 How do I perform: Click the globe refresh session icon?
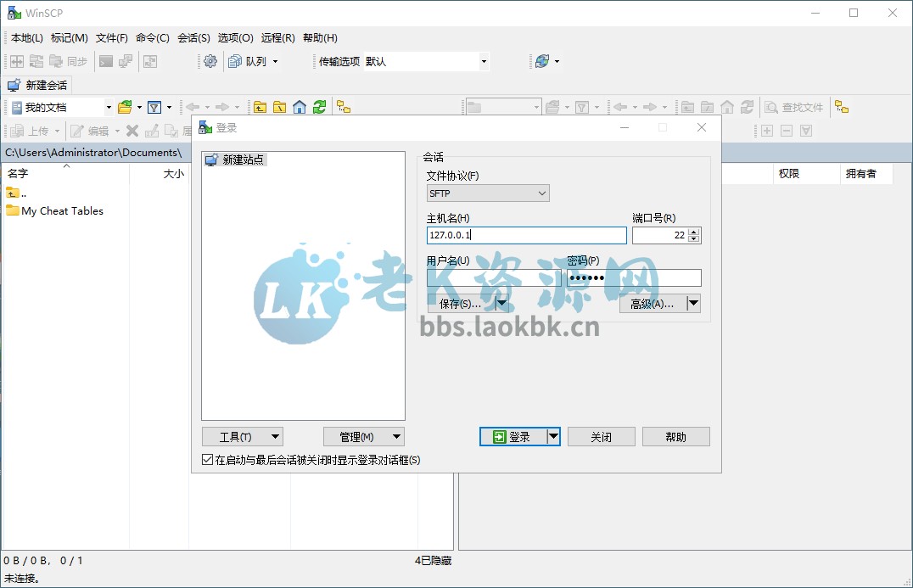click(x=542, y=61)
